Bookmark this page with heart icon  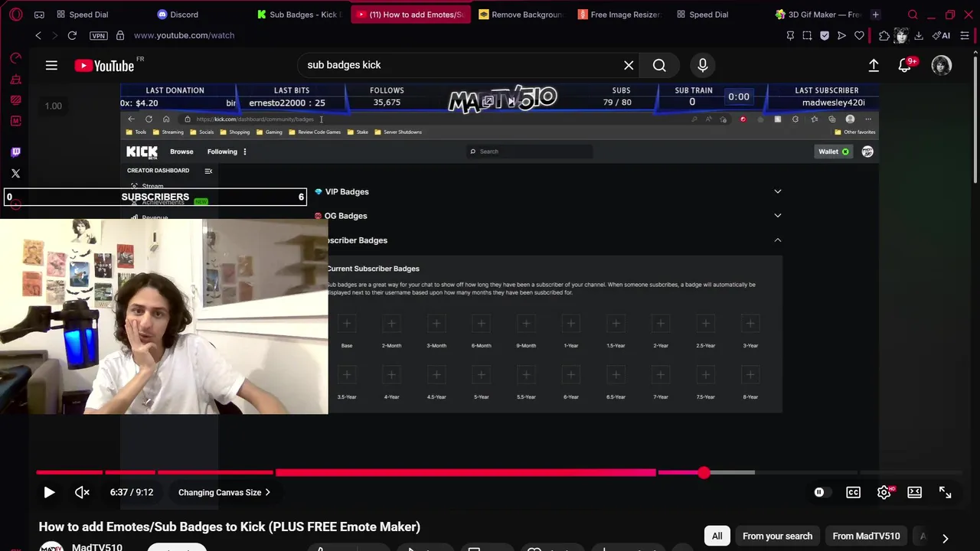point(859,35)
